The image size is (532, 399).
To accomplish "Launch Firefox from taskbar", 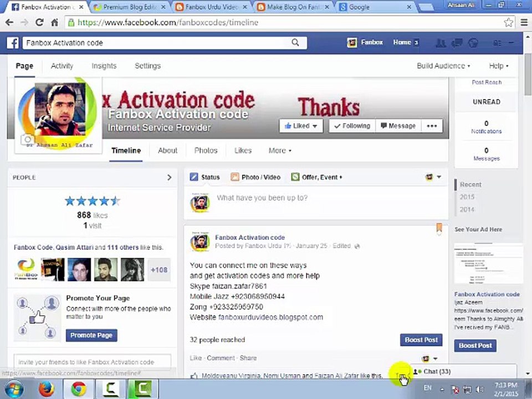I will click(47, 389).
